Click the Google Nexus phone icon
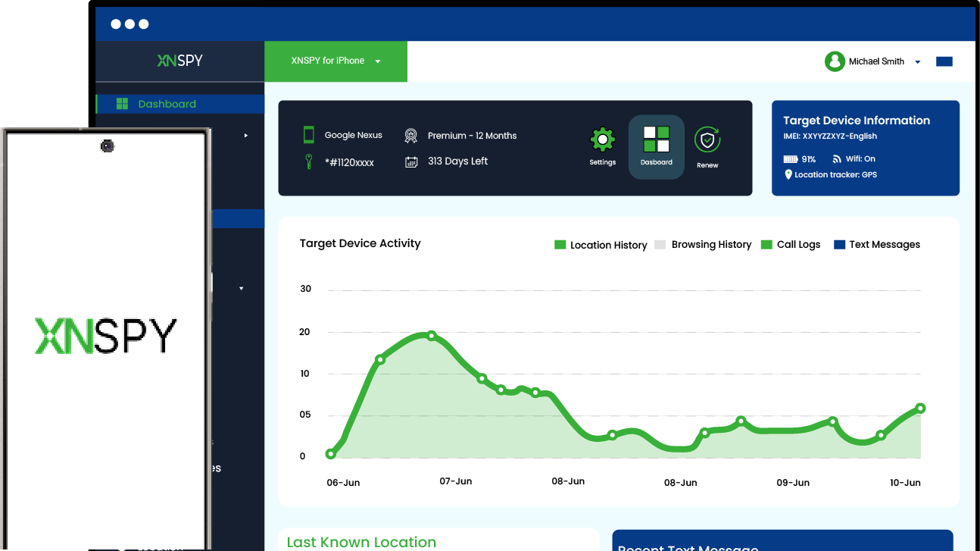 pos(309,135)
